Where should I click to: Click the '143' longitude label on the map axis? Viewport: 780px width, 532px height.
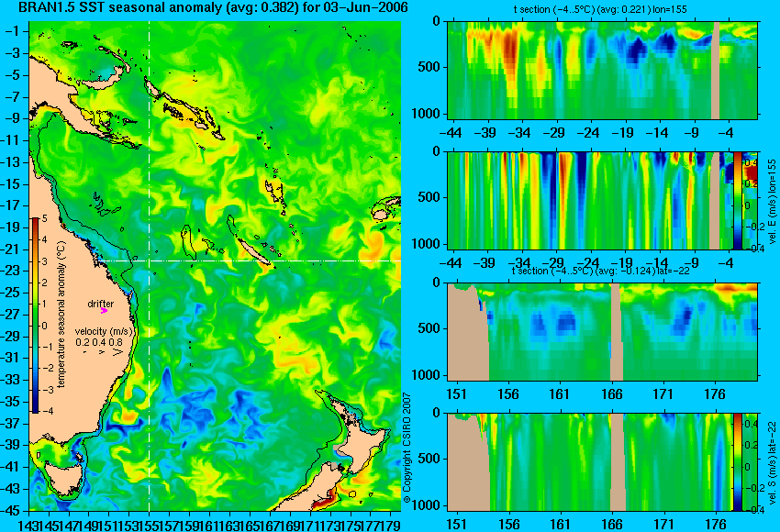pyautogui.click(x=28, y=524)
